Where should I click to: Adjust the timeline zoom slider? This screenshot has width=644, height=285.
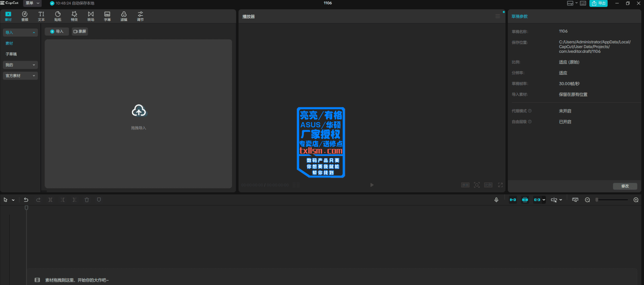pos(612,200)
